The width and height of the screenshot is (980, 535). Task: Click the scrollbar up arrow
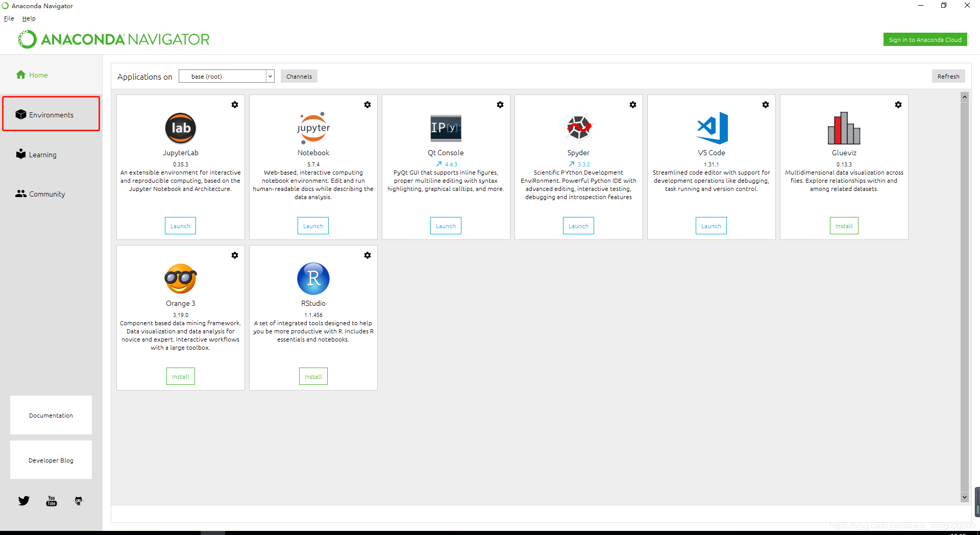coord(965,97)
